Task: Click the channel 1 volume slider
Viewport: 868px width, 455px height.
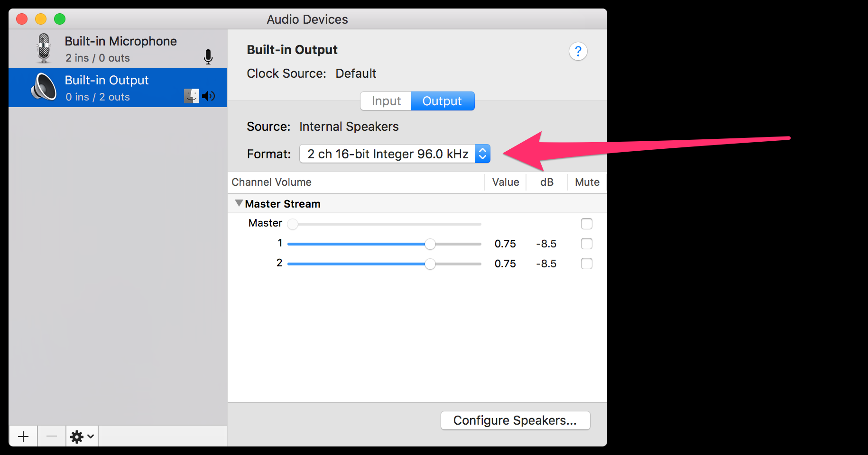Action: tap(384, 244)
